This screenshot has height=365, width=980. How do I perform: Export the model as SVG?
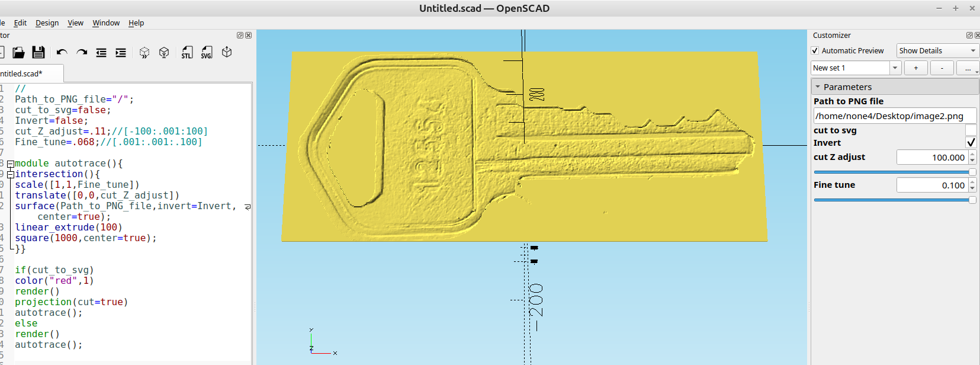pos(207,53)
